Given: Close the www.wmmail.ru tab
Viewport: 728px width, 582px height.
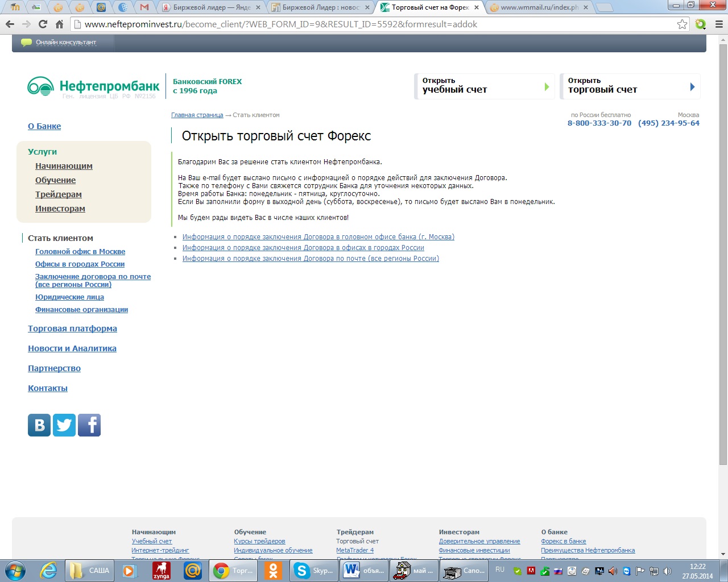Looking at the screenshot, I should click(585, 7).
